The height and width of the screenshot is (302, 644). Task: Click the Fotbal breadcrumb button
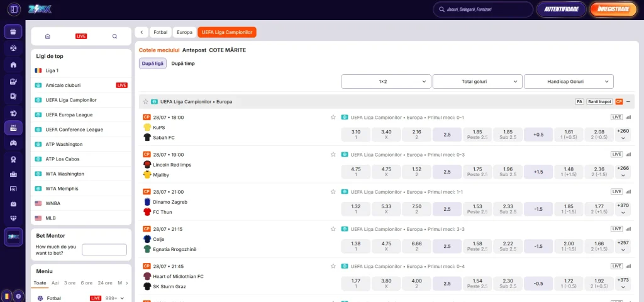160,32
